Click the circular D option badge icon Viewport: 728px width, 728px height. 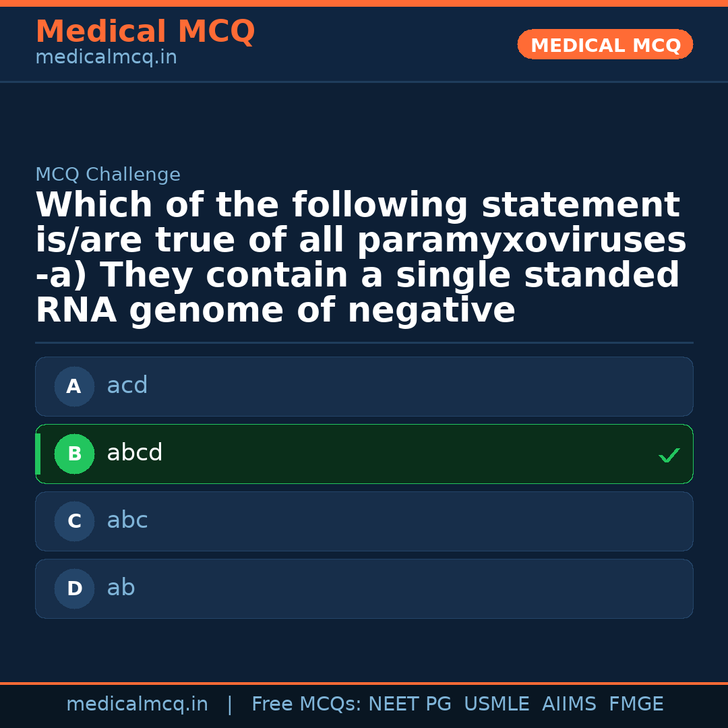[74, 588]
